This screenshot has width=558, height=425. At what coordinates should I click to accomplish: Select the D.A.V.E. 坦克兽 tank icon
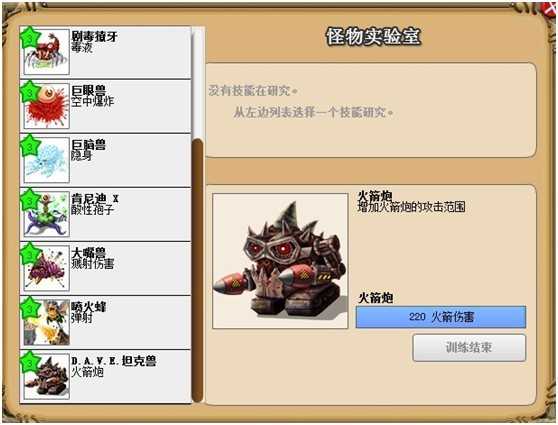point(46,377)
